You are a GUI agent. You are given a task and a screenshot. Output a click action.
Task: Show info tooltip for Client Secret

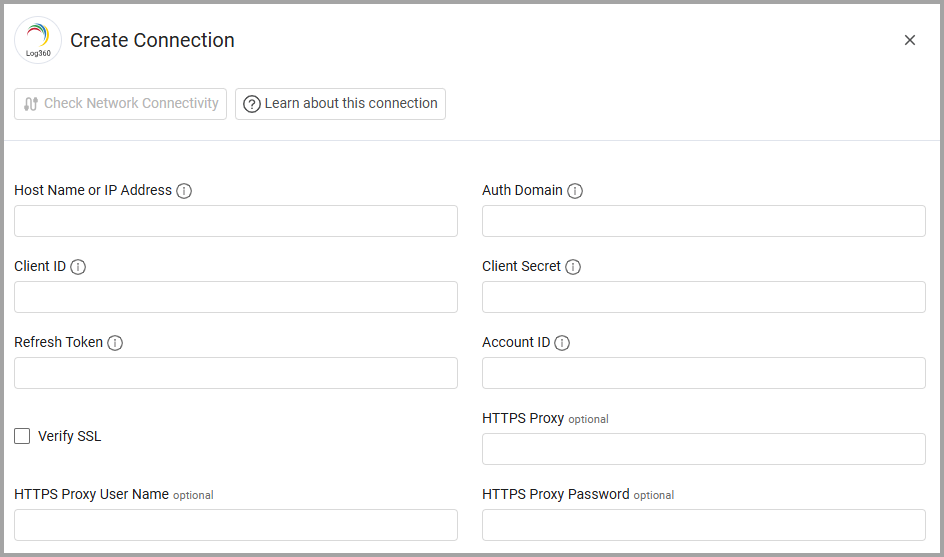573,267
